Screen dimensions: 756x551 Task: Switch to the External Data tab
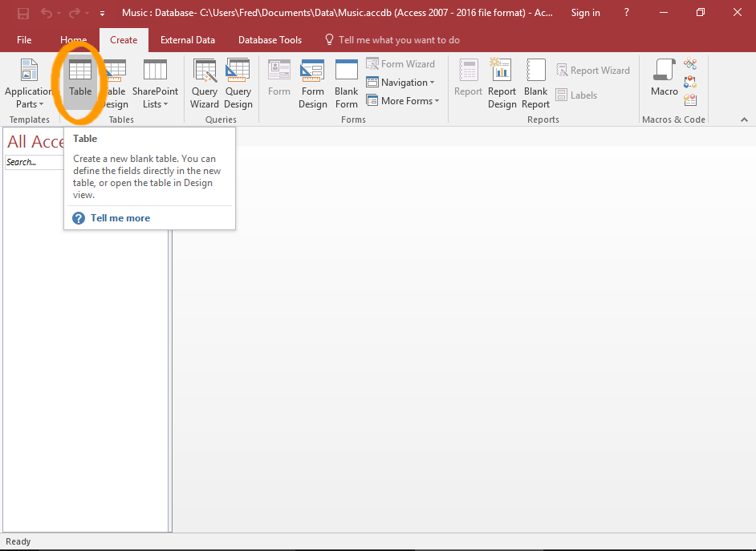coord(188,39)
